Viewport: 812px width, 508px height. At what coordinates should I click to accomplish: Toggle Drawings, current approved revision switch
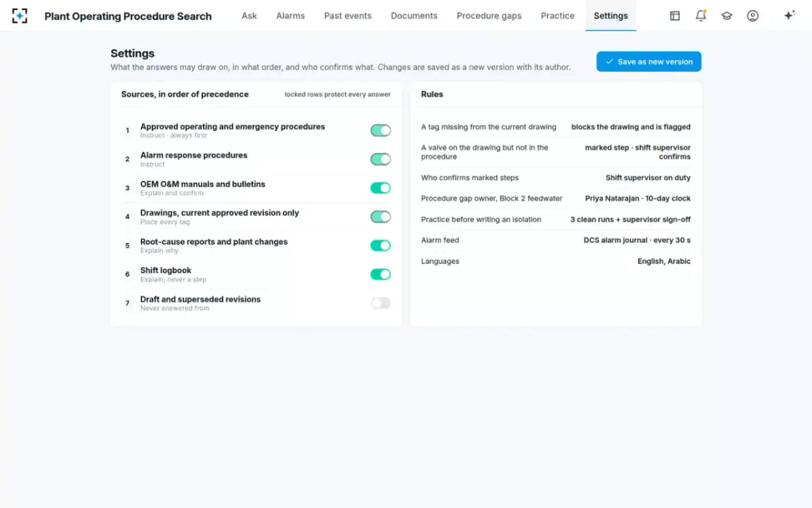(x=380, y=217)
